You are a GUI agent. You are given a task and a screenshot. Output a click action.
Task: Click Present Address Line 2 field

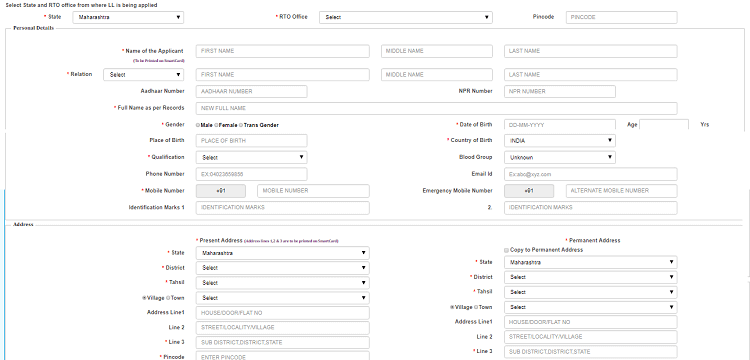pyautogui.click(x=283, y=327)
